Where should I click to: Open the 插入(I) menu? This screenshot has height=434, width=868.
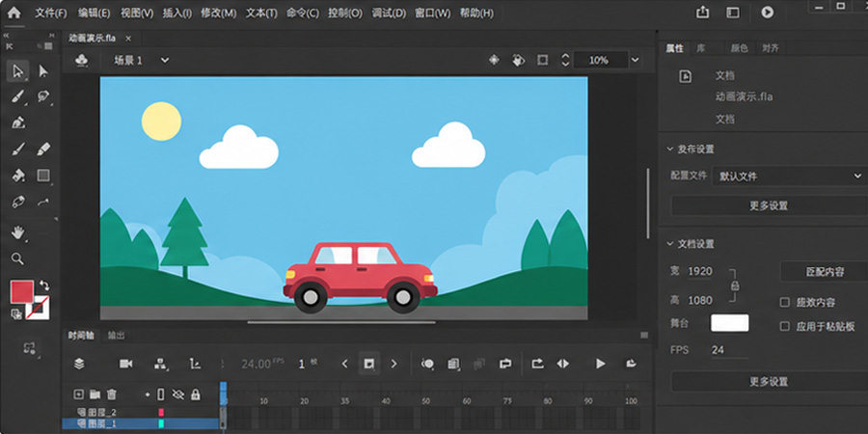pos(177,13)
